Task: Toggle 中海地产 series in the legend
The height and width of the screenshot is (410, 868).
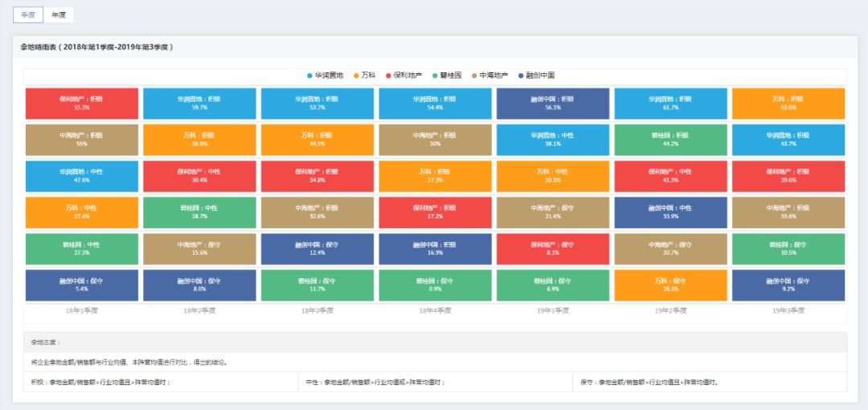Action: (489, 76)
